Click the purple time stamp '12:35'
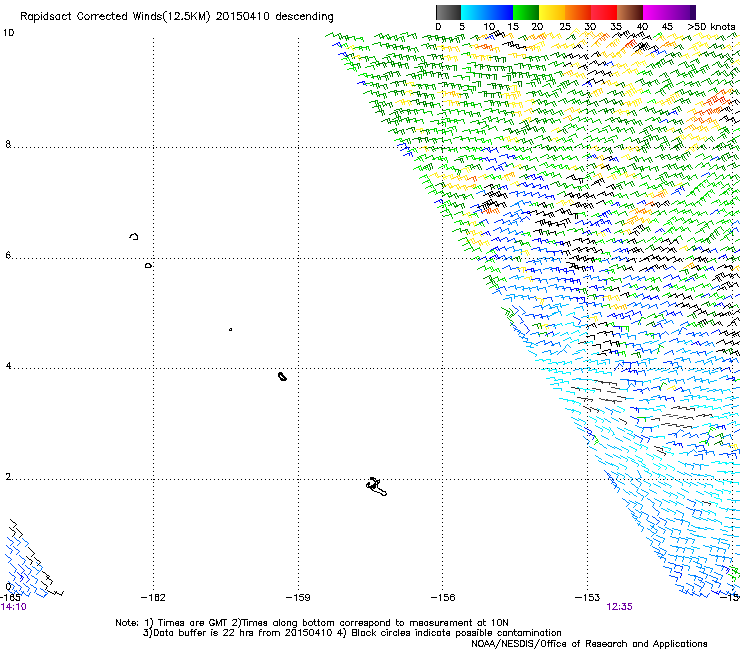 click(x=619, y=607)
